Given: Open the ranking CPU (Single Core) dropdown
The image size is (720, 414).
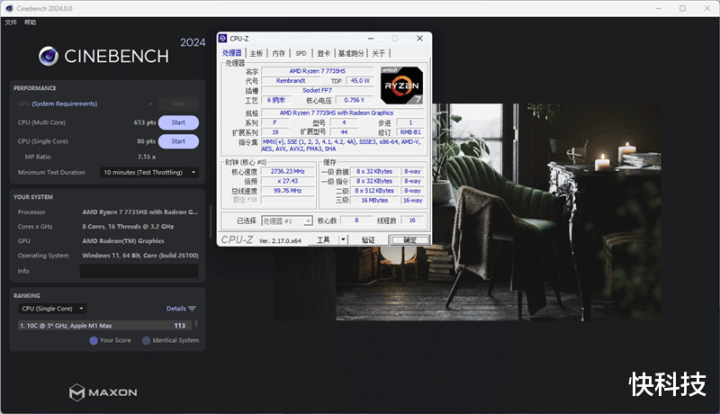Looking at the screenshot, I should coord(52,308).
